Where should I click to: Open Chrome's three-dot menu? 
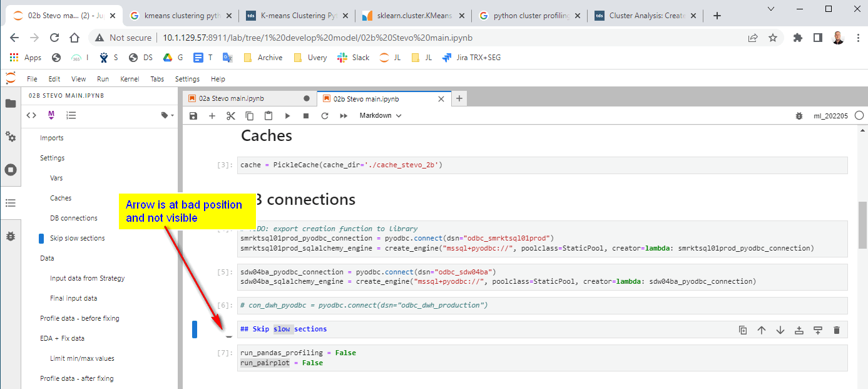[858, 38]
